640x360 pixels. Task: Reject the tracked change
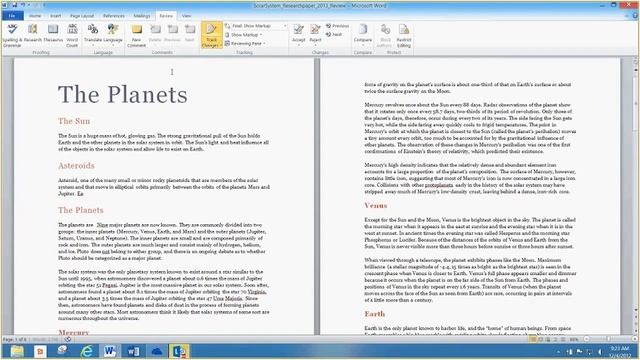[x=315, y=34]
